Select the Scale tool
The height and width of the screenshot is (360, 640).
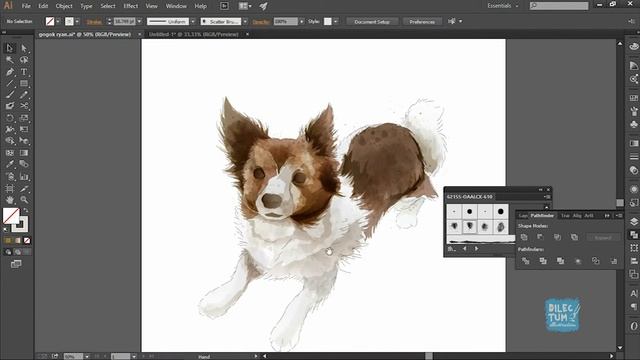[x=24, y=118]
